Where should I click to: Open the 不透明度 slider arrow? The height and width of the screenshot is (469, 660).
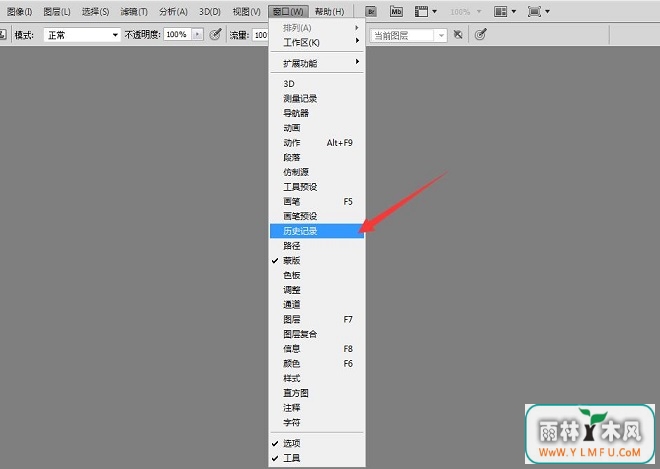(197, 35)
